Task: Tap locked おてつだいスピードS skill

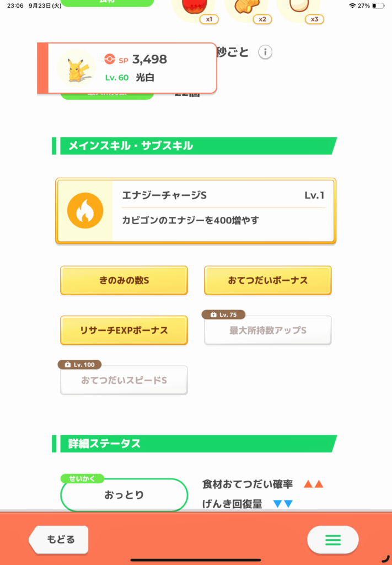Action: point(124,380)
